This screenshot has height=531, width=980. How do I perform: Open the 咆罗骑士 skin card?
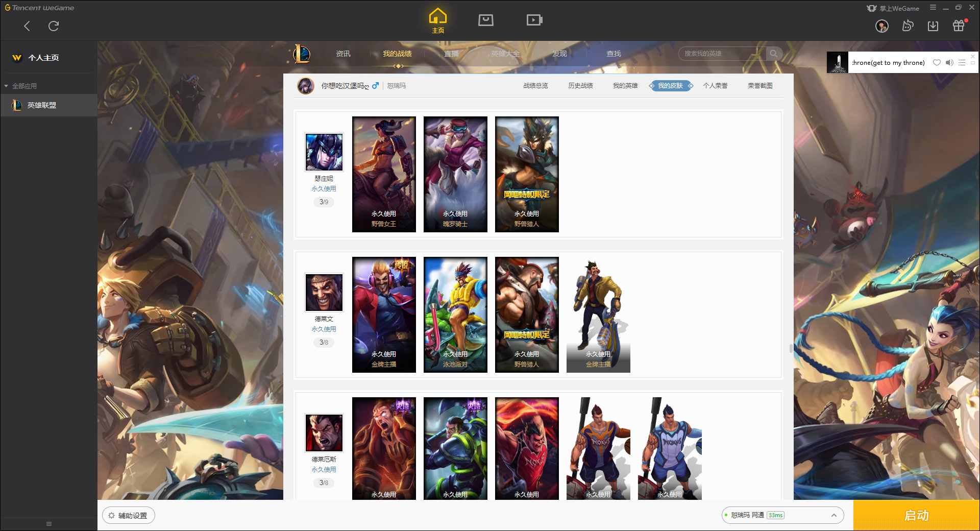455,174
